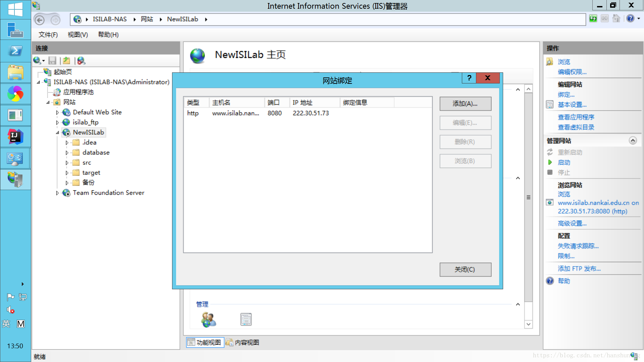Click the 添加(A)... button
The image size is (644, 362).
click(x=465, y=104)
